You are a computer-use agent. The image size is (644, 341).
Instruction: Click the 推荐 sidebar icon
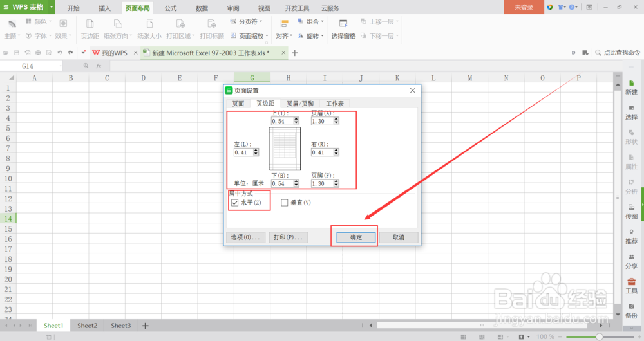[631, 237]
